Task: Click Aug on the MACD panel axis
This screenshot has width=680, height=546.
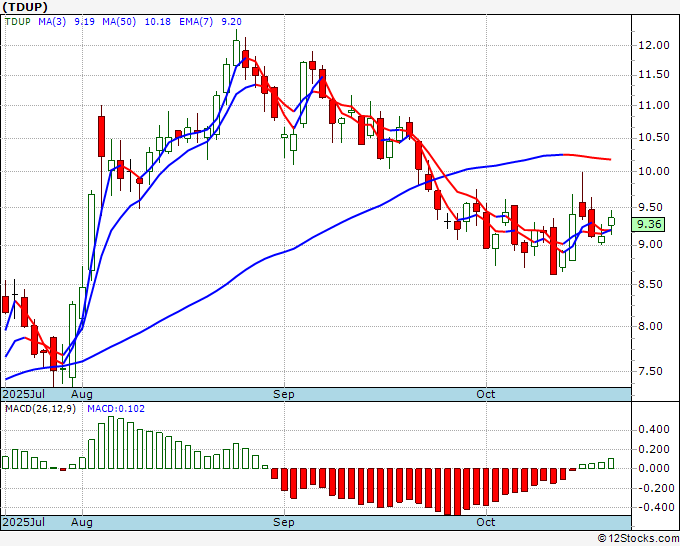Action: (x=82, y=522)
